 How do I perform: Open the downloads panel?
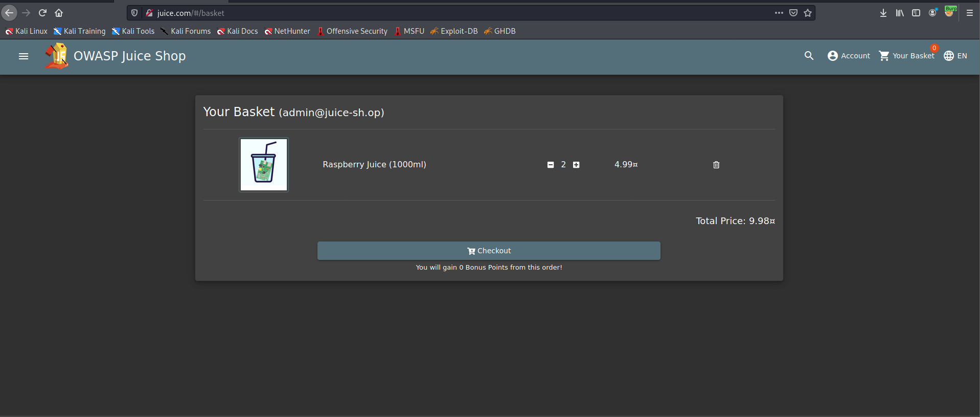tap(883, 13)
